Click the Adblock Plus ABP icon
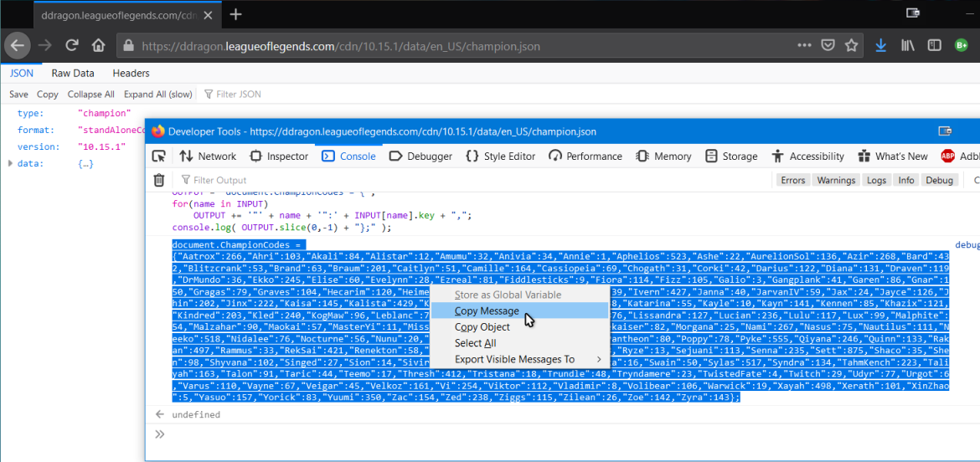Viewport: 980px width, 462px height. point(947,156)
